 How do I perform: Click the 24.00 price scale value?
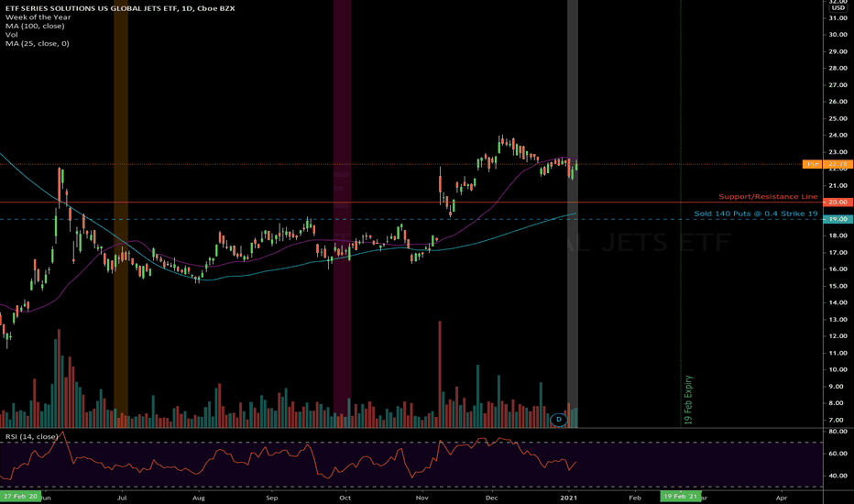pyautogui.click(x=838, y=135)
